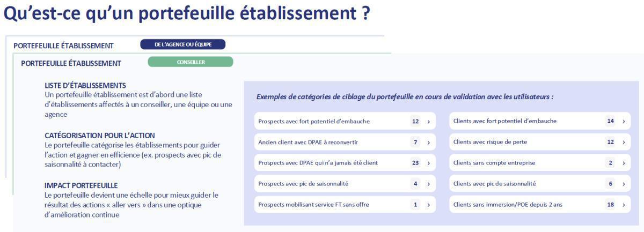Click count badge 2 on Clients sans compte entreprise

click(x=610, y=163)
